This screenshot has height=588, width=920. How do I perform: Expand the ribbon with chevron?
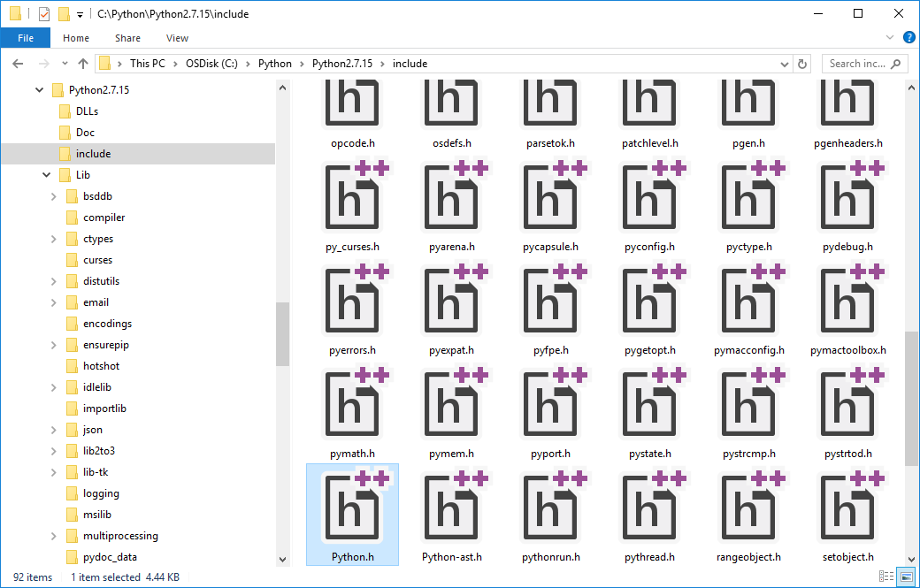click(890, 37)
